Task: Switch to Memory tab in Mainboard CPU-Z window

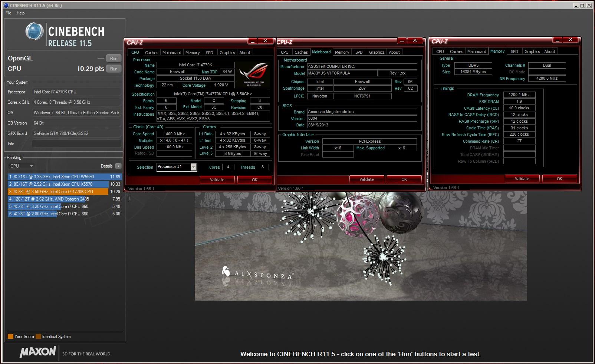Action: pos(342,52)
